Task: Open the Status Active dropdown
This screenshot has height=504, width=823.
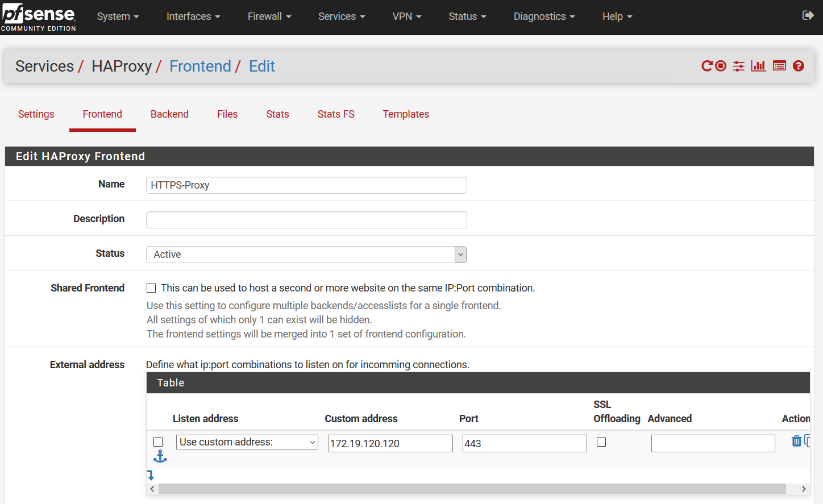Action: pos(306,255)
